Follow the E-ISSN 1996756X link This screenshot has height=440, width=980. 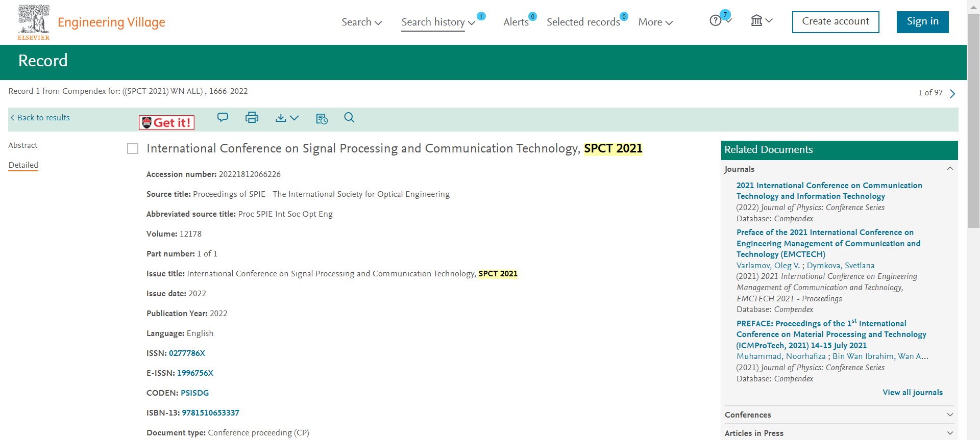[195, 373]
